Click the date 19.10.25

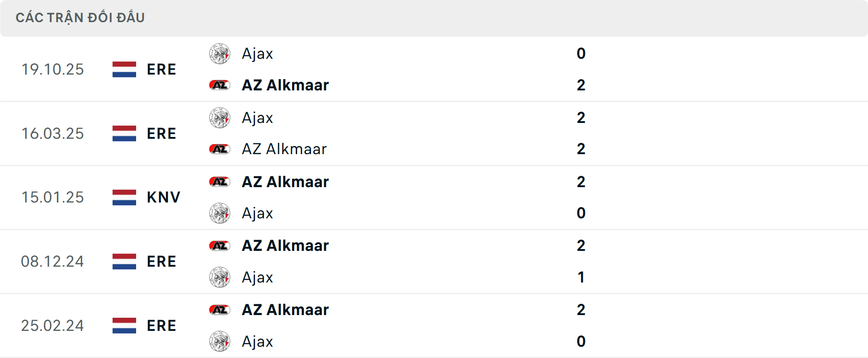pos(52,69)
